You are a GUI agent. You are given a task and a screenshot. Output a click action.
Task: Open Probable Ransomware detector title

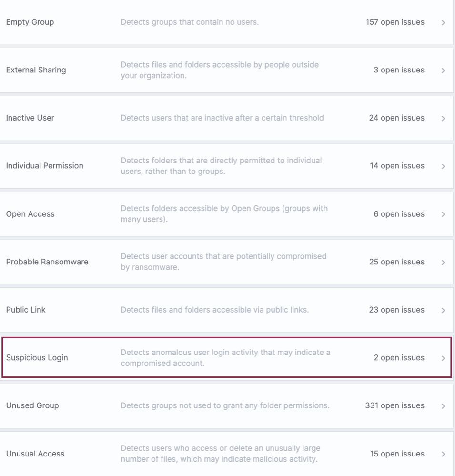click(x=47, y=262)
